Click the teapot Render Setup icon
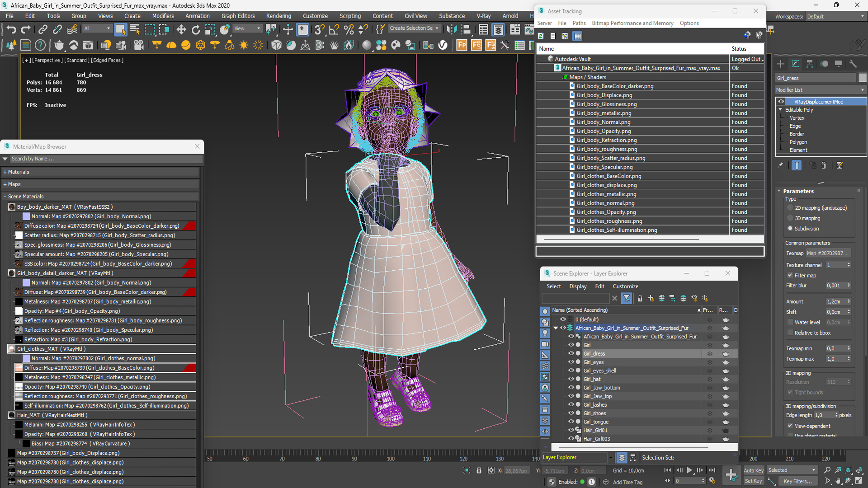This screenshot has height=488, width=868. pyautogui.click(x=59, y=45)
